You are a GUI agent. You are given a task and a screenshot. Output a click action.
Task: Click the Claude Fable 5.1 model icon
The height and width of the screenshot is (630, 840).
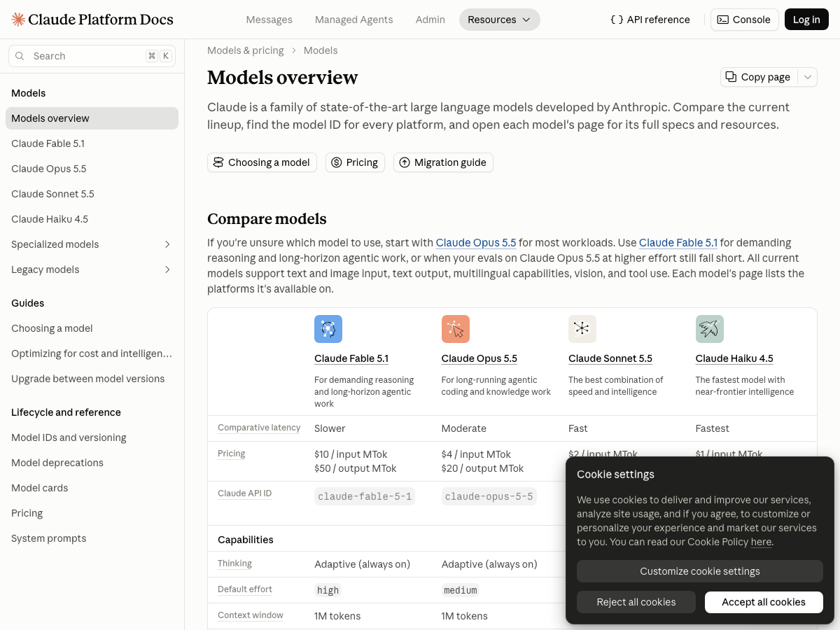pos(328,329)
